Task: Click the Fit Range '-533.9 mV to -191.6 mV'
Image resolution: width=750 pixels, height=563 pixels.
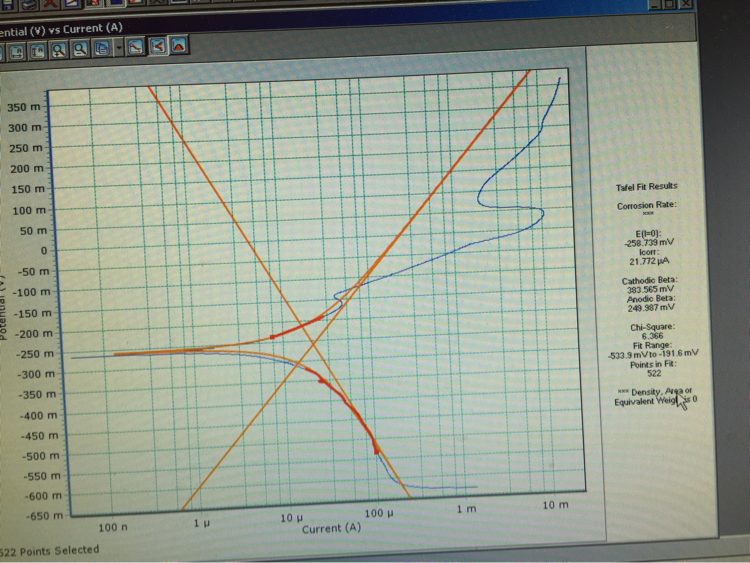Action: coord(653,354)
